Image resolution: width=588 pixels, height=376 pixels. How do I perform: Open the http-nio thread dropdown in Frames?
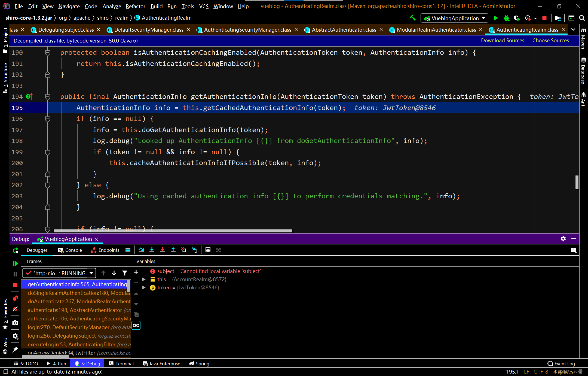(x=91, y=273)
